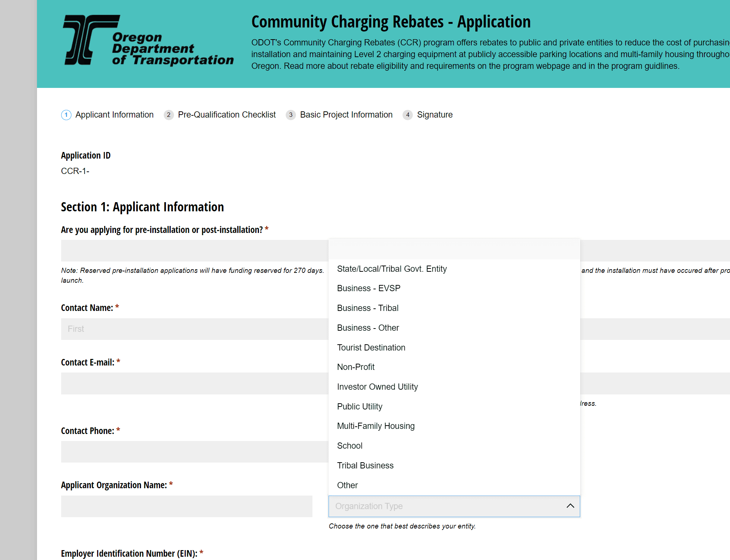This screenshot has width=730, height=560.
Task: Select Other organization type
Action: tap(454, 485)
